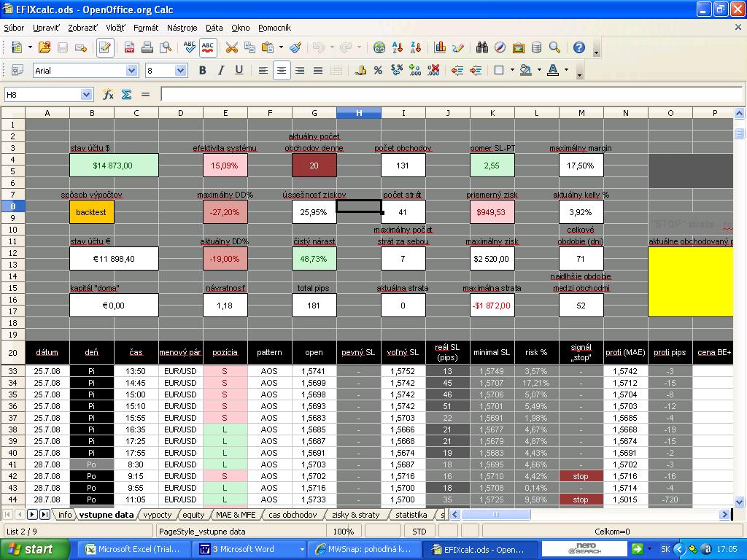Image resolution: width=747 pixels, height=560 pixels.
Task: Switch to the equity sheet tab
Action: [x=193, y=515]
